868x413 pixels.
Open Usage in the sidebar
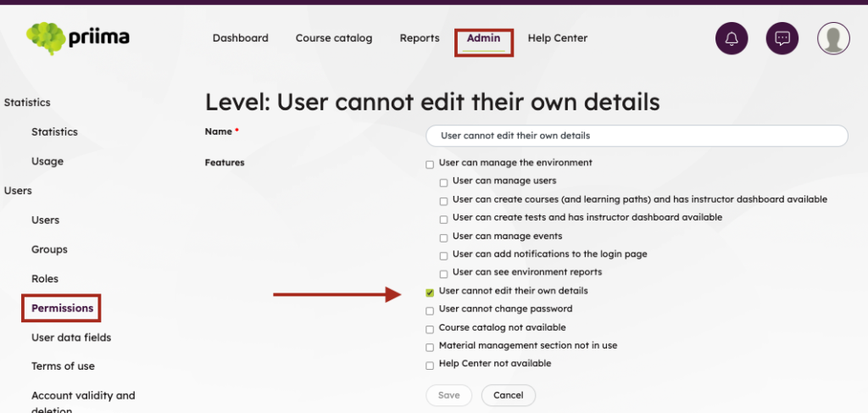[47, 161]
